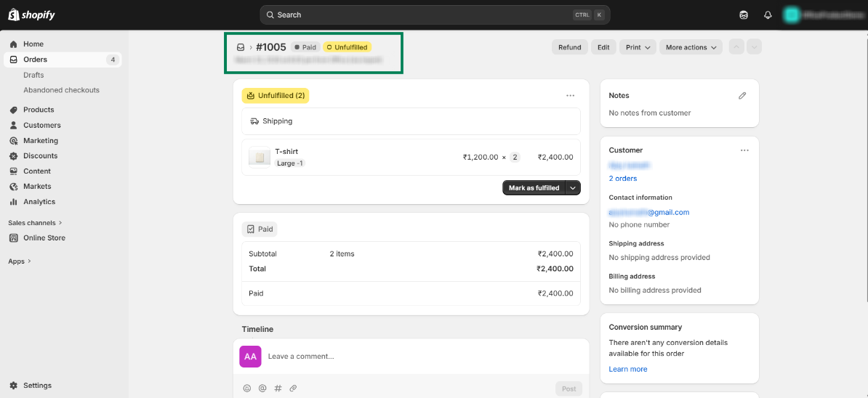Open the Print dropdown
868x398 pixels.
tap(639, 47)
